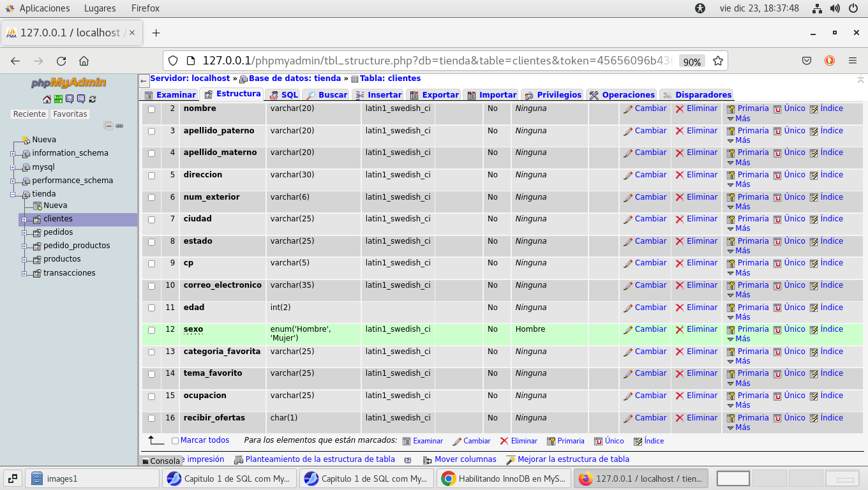Image resolution: width=868 pixels, height=490 pixels.
Task: Reload the navigation panel with the refresh icon
Action: (93, 99)
